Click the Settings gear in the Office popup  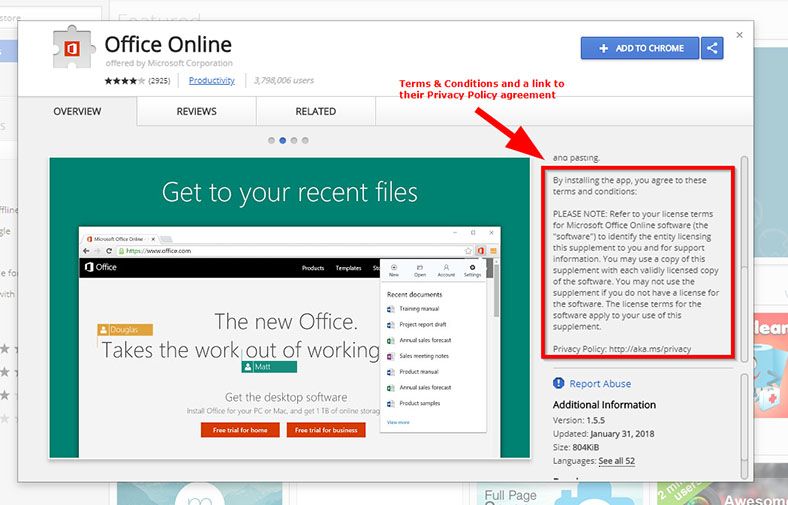click(x=472, y=271)
